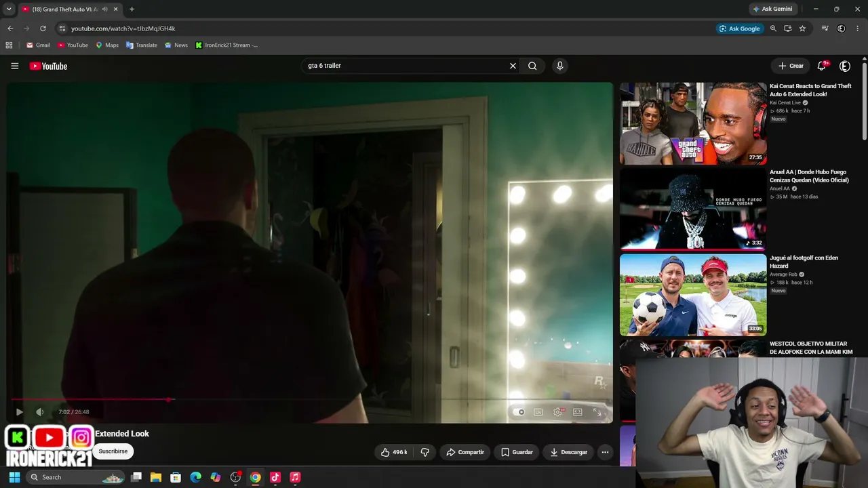Visit the Kai Cenat Live channel name
The image size is (868, 488).
[x=785, y=102]
